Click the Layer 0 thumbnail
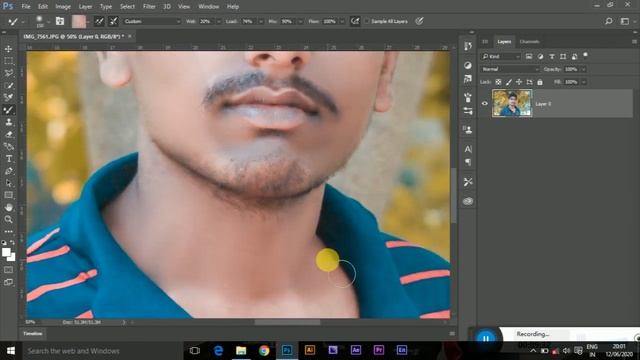This screenshot has width=640, height=360. (512, 103)
